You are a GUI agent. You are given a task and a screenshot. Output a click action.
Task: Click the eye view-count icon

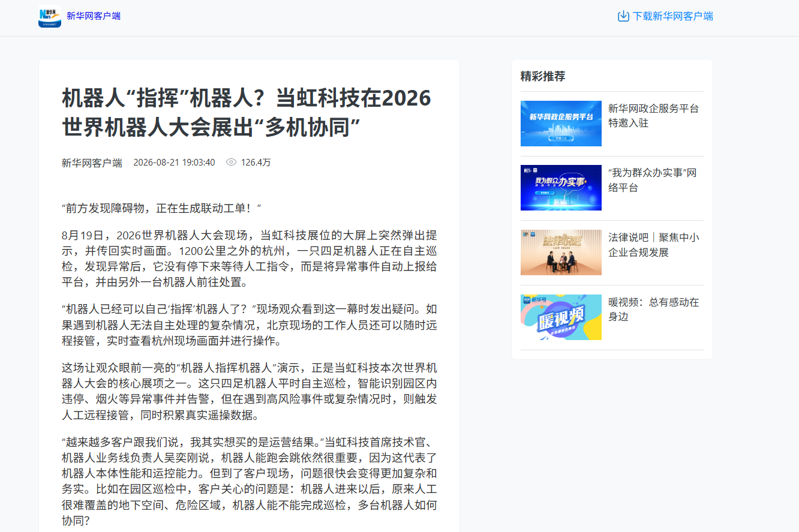tap(231, 162)
